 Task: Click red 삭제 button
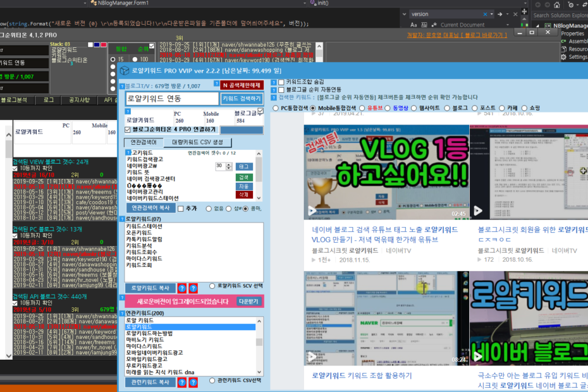pos(244,195)
